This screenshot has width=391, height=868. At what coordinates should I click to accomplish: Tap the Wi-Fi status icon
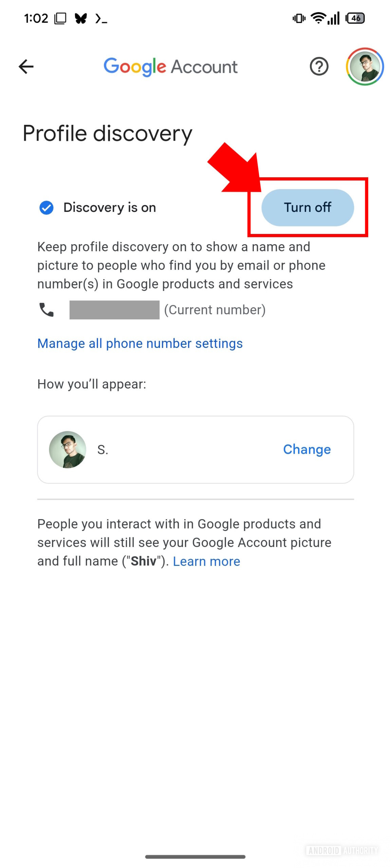tap(318, 18)
